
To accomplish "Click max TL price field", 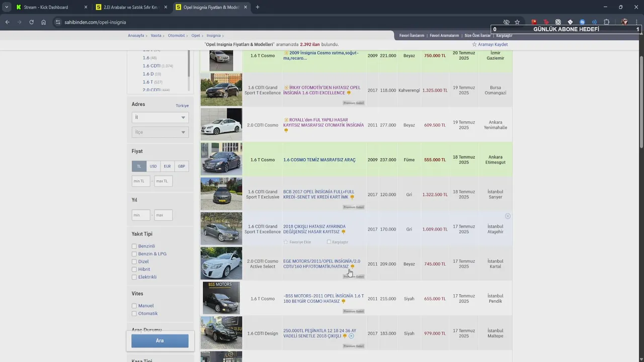I will click(x=163, y=181).
